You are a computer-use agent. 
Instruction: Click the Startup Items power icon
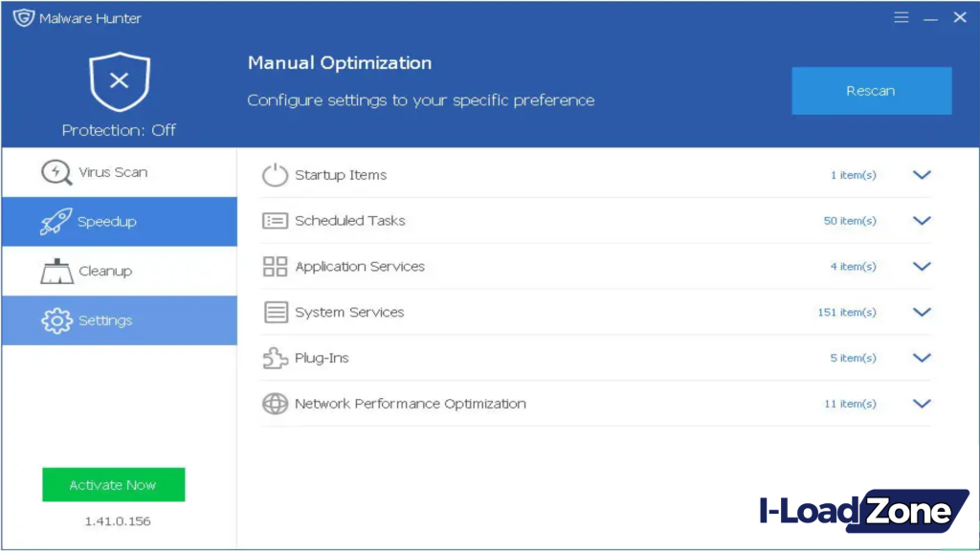[275, 175]
